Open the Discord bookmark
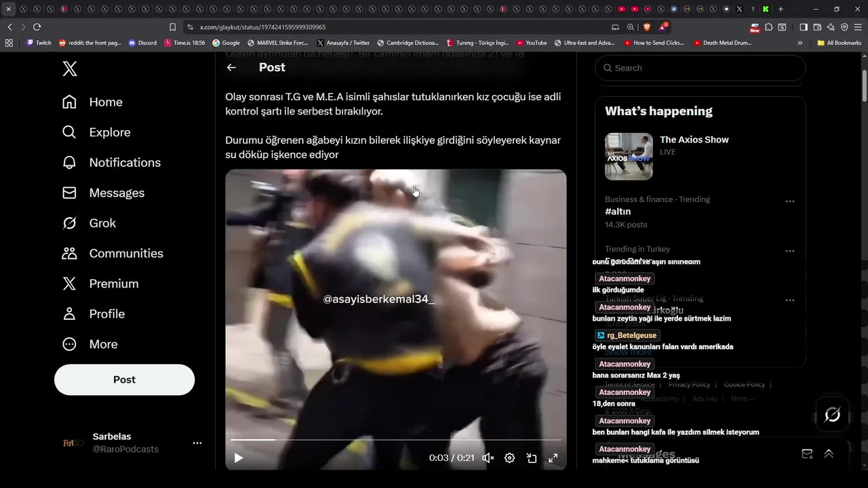868x488 pixels. (142, 43)
